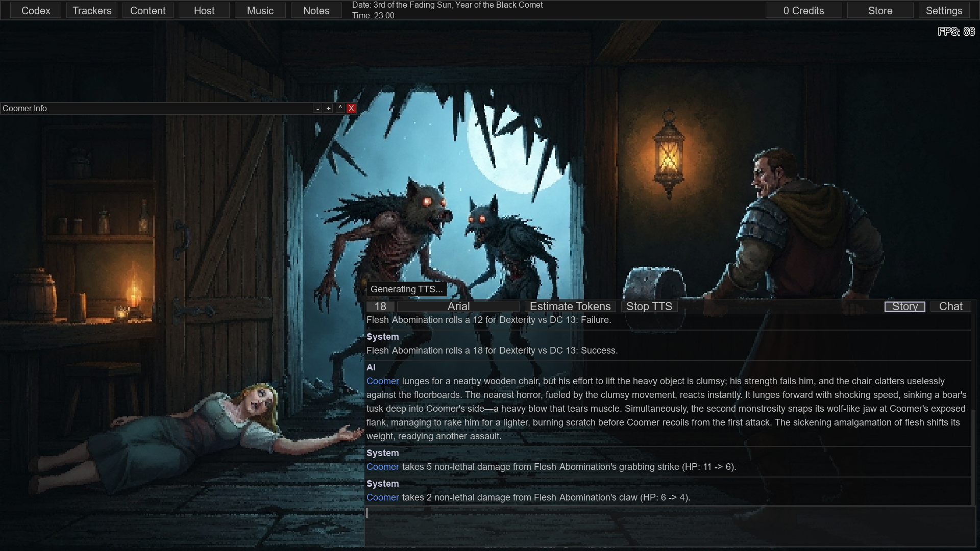
Task: Click the story text input field
Action: tap(669, 525)
